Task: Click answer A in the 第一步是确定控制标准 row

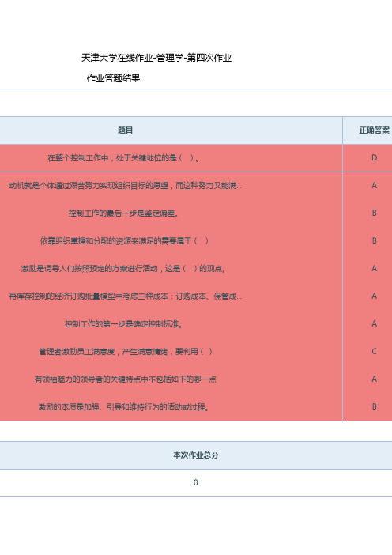Action: (375, 323)
